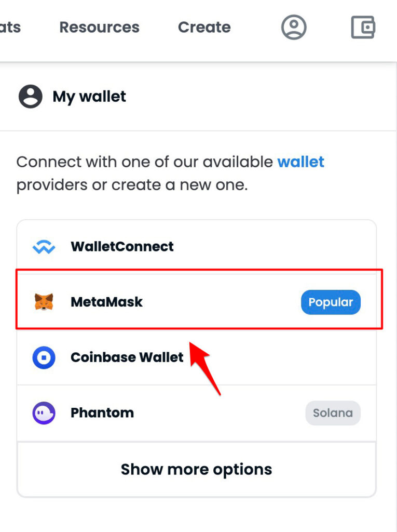Click the Phantom ghost icon
The image size is (397, 532).
[44, 413]
